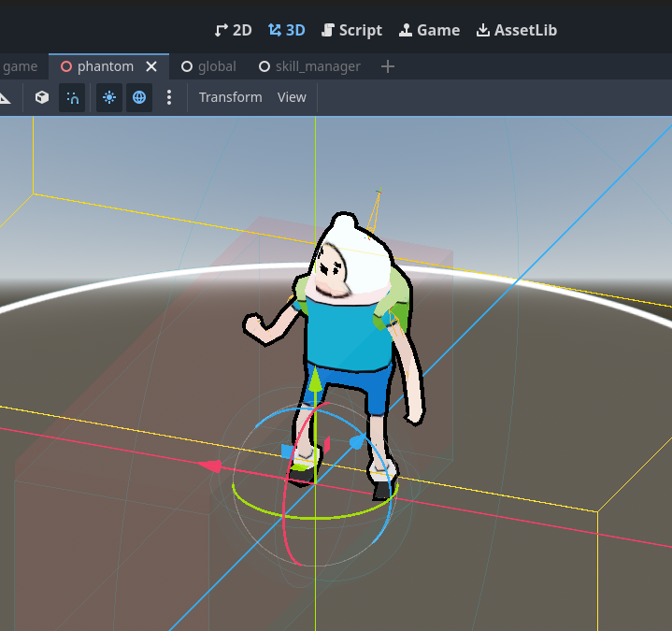Click the blue plane move handle square
This screenshot has height=631, width=672.
click(287, 452)
